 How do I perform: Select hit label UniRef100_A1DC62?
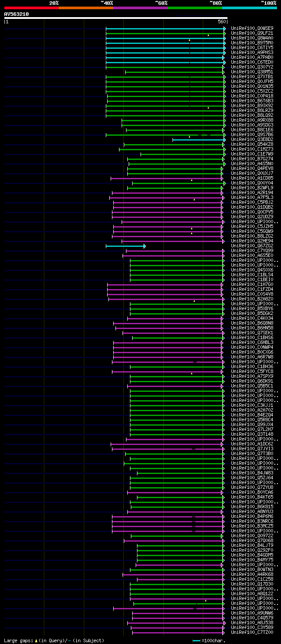[252, 444]
